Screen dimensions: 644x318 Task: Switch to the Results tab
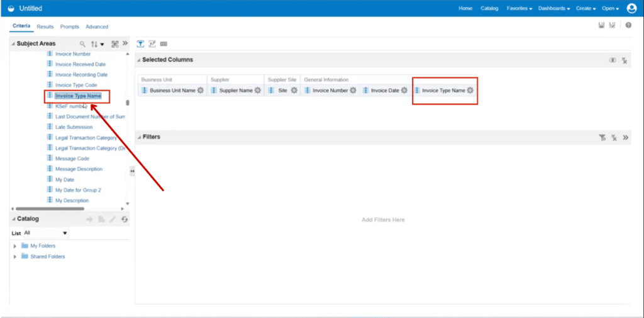[45, 26]
